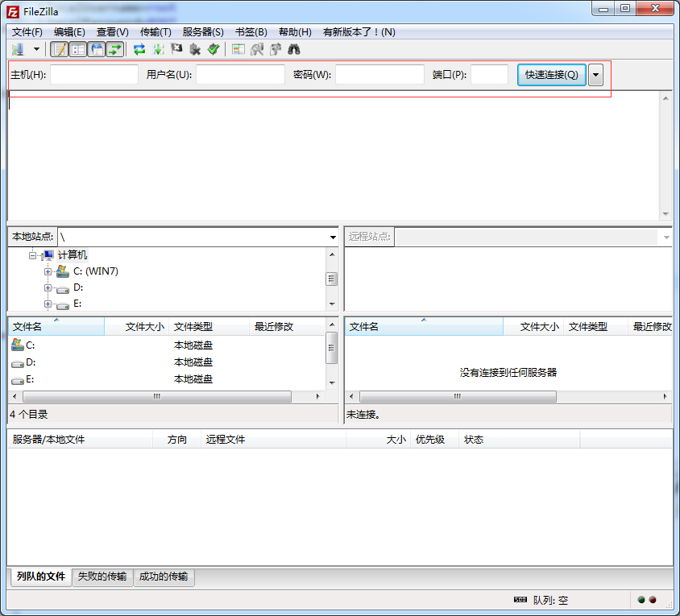
Task: Select the E: drive row in local file list
Action: 167,379
